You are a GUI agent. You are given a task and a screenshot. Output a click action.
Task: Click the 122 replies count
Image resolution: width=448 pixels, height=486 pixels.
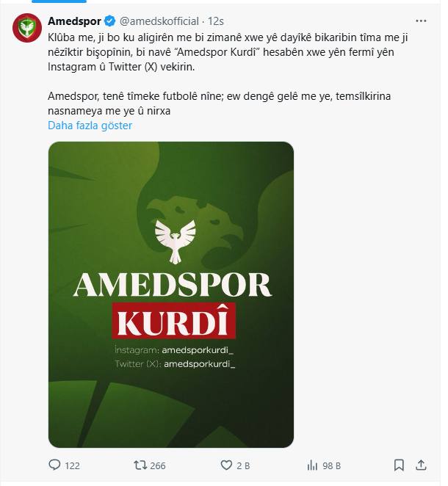72,465
